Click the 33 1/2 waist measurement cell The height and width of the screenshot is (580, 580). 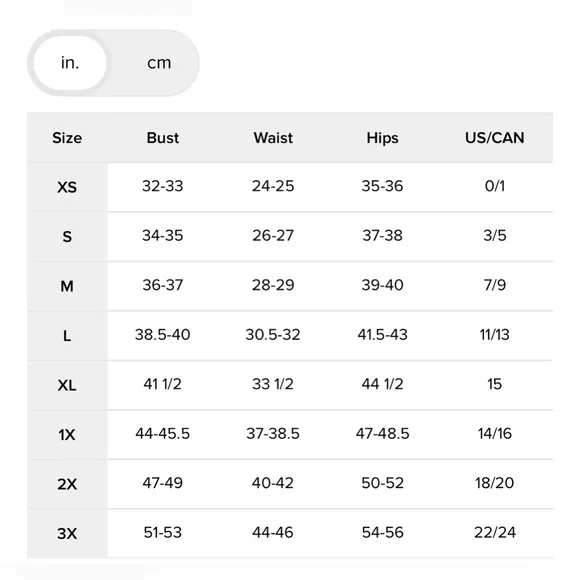click(273, 384)
